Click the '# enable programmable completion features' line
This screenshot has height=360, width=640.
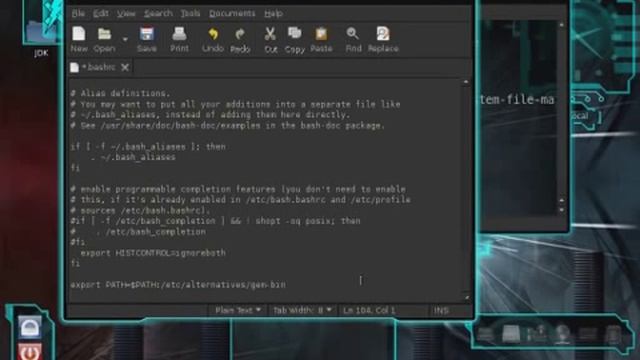point(238,189)
